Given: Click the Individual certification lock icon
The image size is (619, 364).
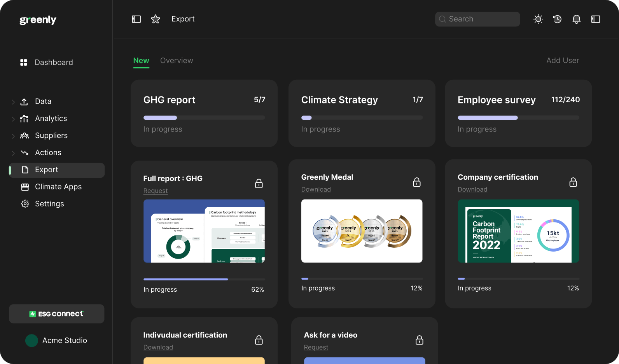Looking at the screenshot, I should pos(259,340).
